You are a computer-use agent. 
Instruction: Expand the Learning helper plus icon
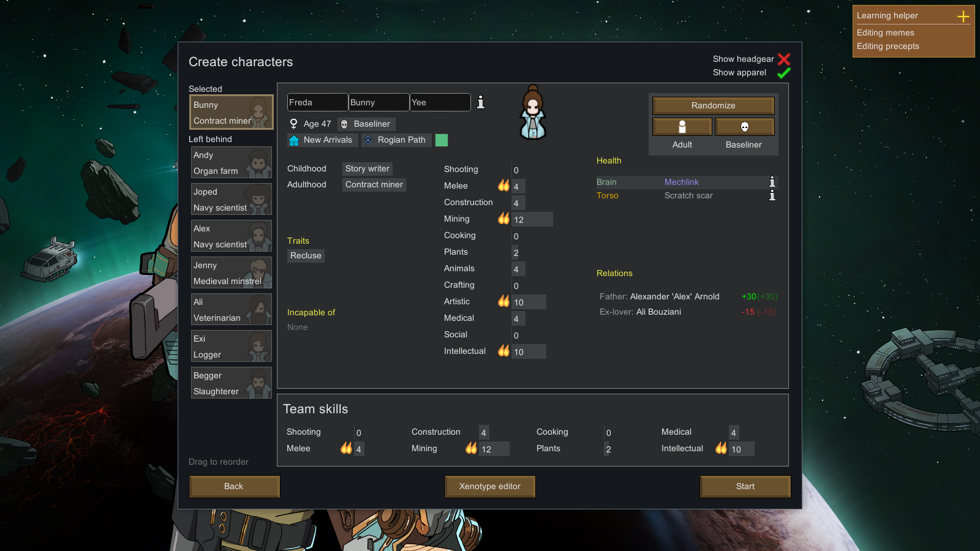point(963,17)
